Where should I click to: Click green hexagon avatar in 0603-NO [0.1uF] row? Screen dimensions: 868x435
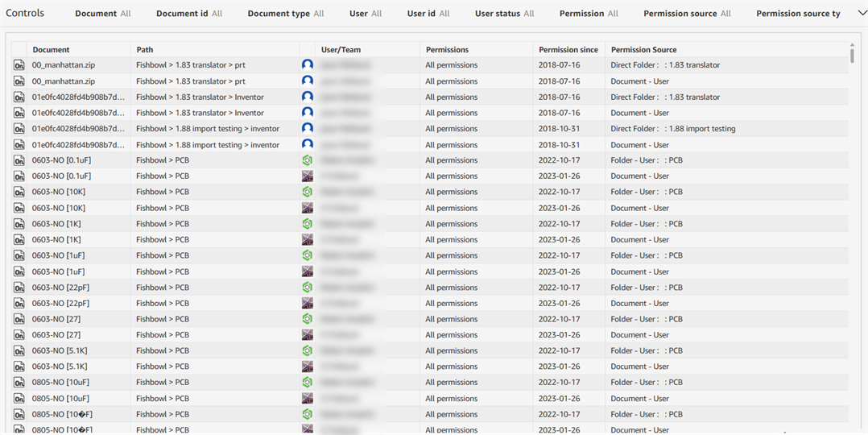[308, 160]
